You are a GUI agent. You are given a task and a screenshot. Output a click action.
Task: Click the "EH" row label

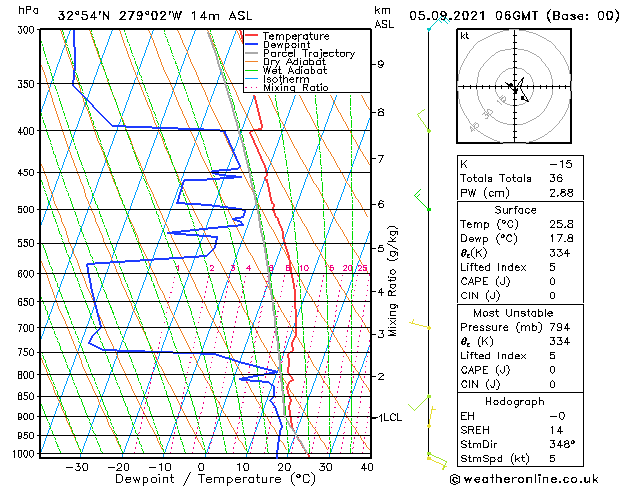[x=467, y=416]
